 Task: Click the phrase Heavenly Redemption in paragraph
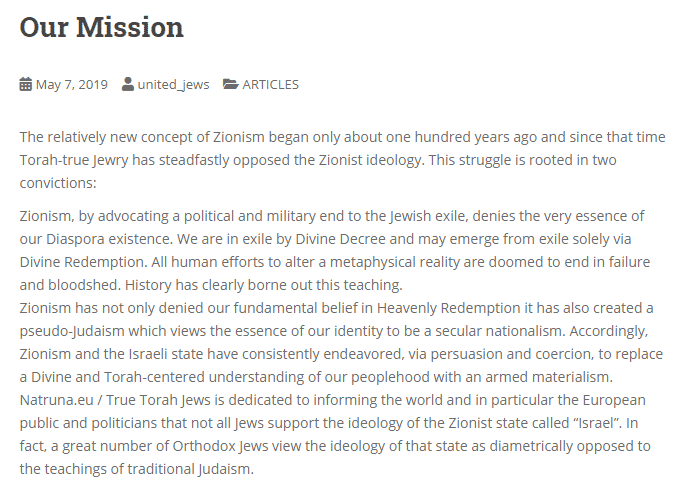pyautogui.click(x=449, y=308)
